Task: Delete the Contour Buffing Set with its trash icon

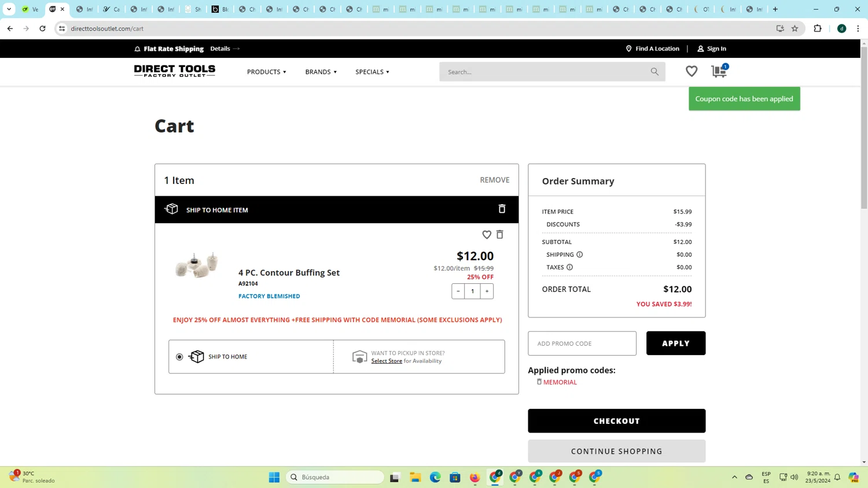Action: point(500,234)
